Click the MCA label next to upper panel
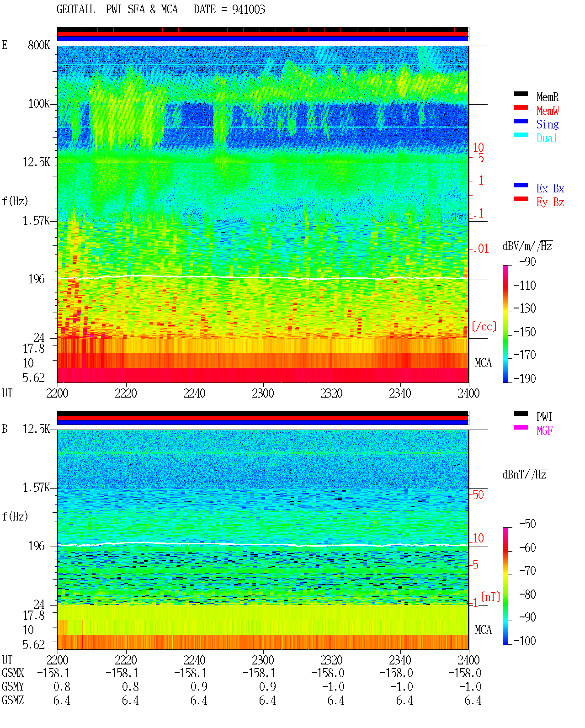585x728 pixels. [484, 363]
